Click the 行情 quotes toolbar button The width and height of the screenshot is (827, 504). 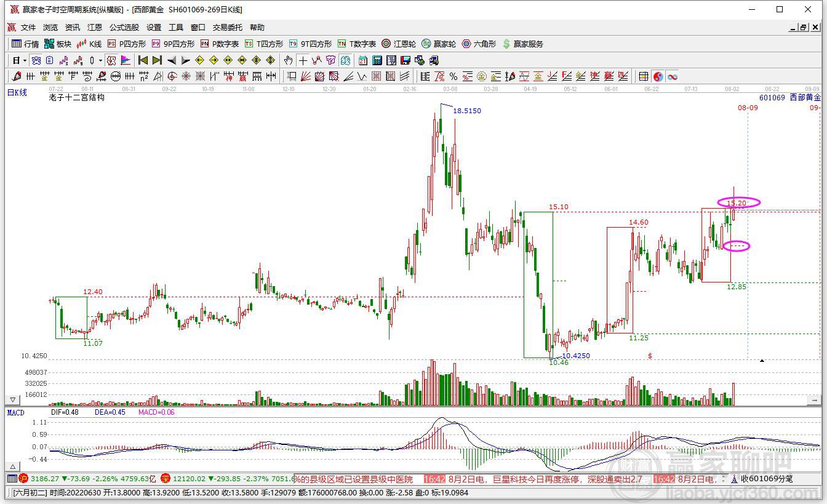(25, 44)
